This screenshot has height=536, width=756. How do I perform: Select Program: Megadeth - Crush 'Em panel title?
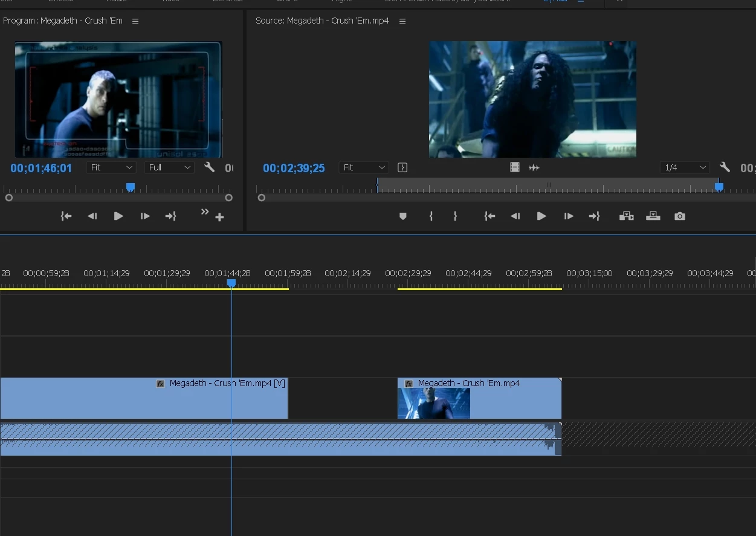pyautogui.click(x=63, y=21)
